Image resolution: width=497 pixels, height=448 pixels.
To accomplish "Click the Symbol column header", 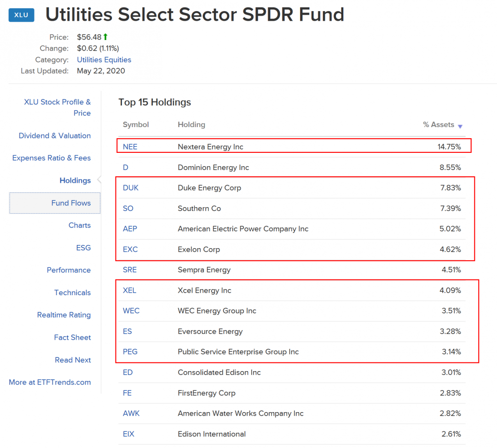I will point(136,125).
